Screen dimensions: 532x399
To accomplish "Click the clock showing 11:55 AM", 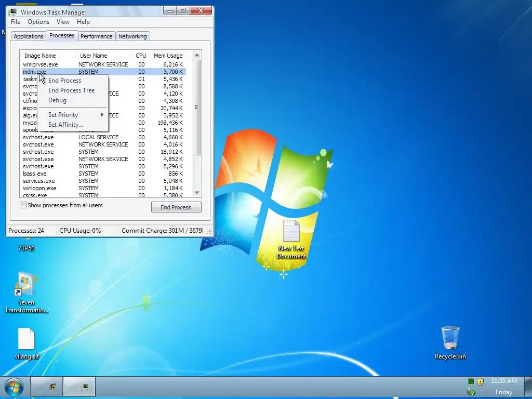I will point(504,381).
